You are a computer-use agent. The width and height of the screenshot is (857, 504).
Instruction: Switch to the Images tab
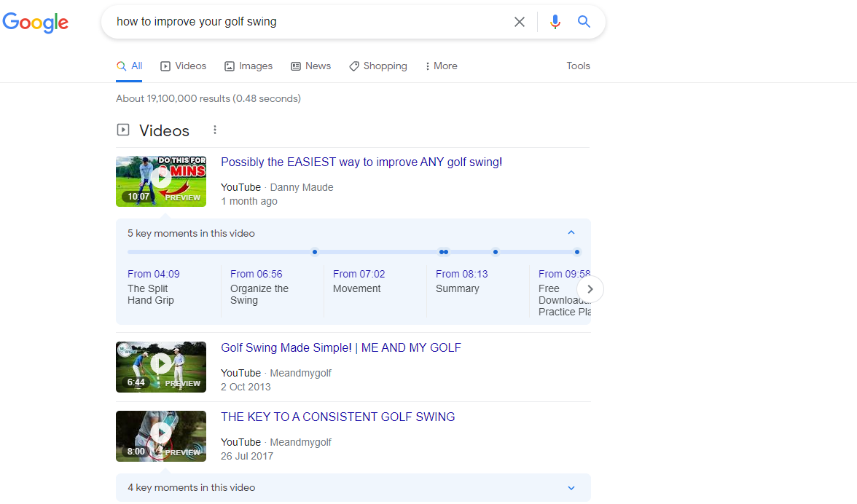(248, 66)
